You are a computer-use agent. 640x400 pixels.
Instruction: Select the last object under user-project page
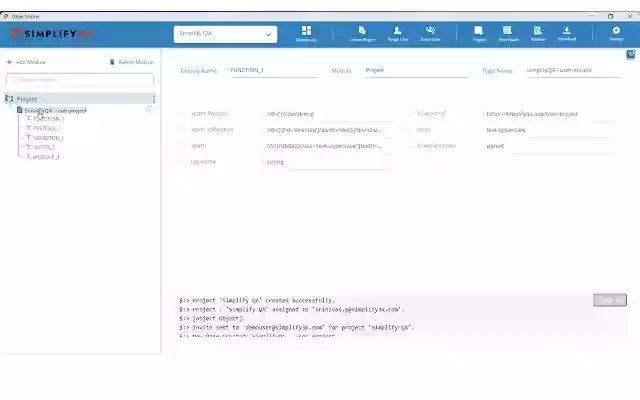(46, 157)
